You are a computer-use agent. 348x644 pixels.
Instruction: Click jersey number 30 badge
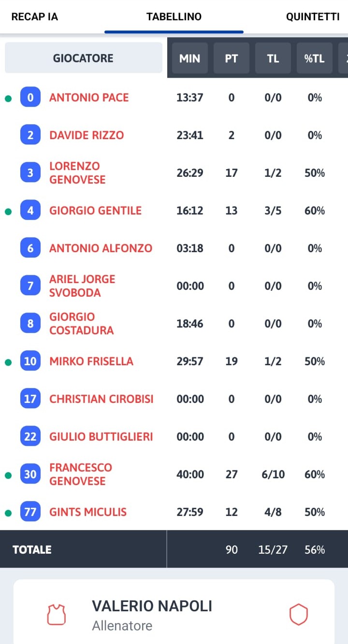tap(30, 474)
